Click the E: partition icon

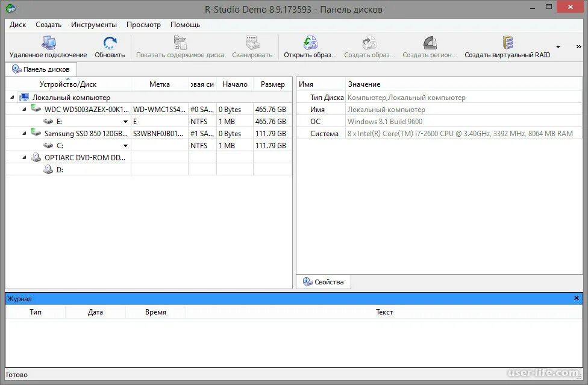click(48, 121)
